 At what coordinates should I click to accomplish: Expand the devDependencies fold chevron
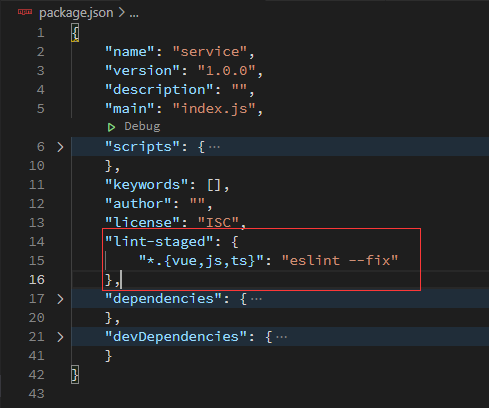point(60,337)
